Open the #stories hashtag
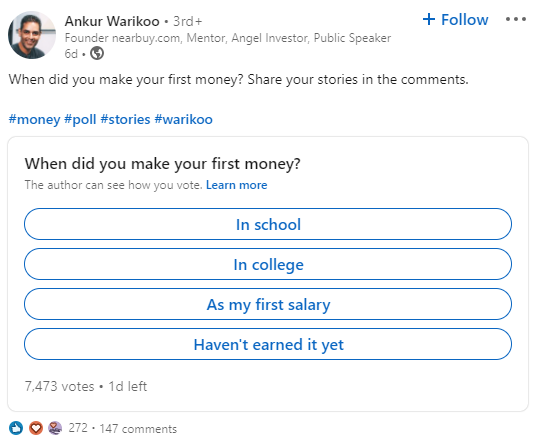537x444 pixels. coord(125,120)
